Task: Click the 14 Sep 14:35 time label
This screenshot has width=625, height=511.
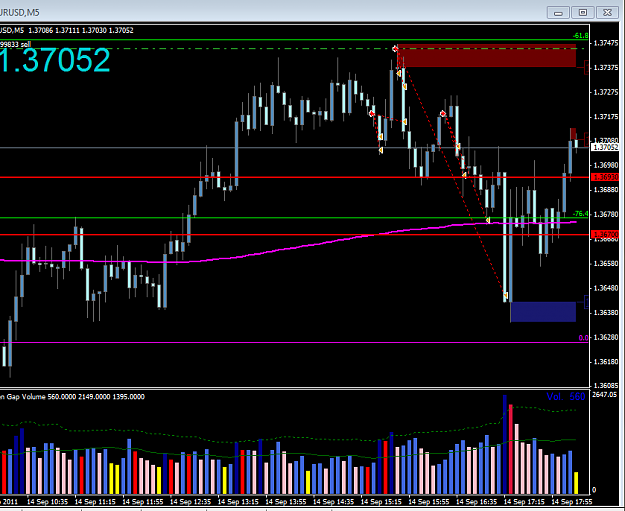Action: [x=334, y=501]
